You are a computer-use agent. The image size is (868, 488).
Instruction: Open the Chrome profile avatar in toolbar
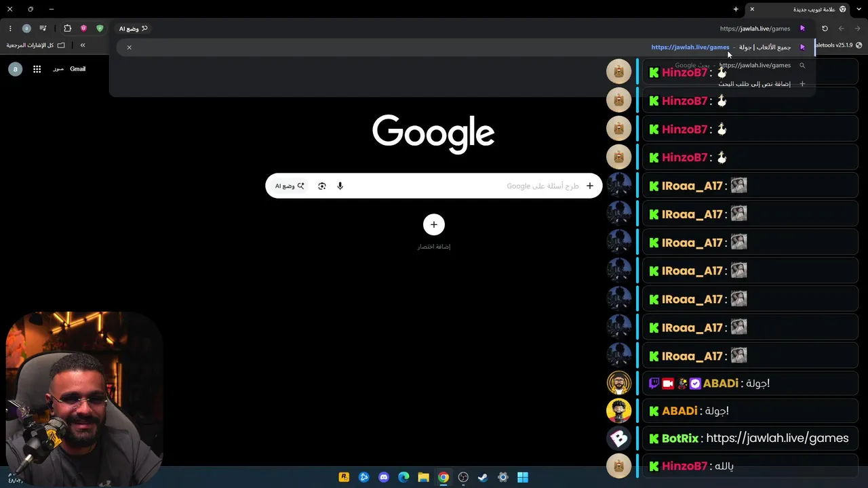(x=26, y=28)
